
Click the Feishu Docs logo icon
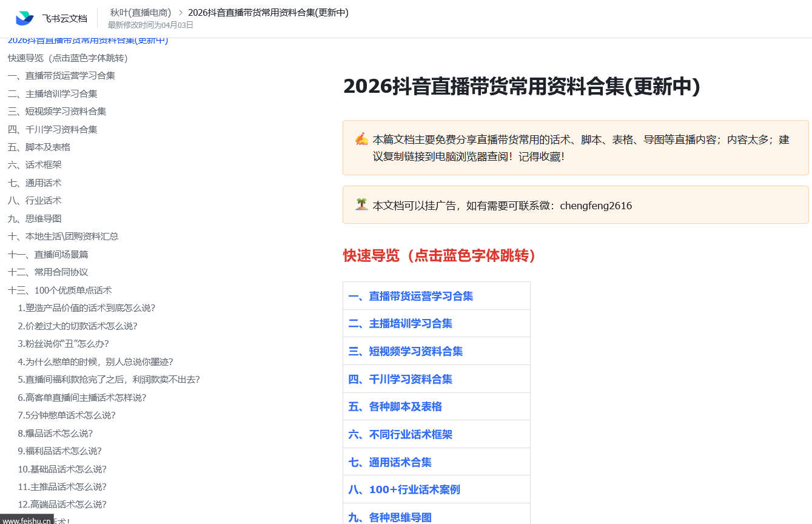(25, 18)
